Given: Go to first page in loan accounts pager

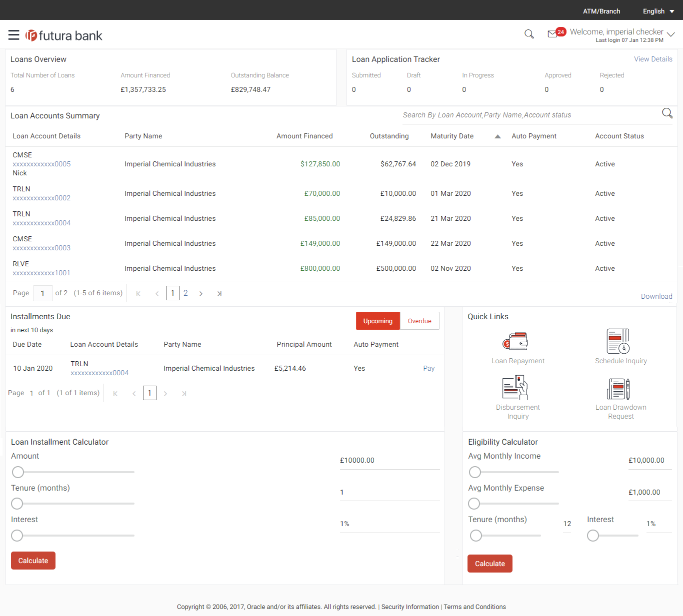Looking at the screenshot, I should 138,294.
